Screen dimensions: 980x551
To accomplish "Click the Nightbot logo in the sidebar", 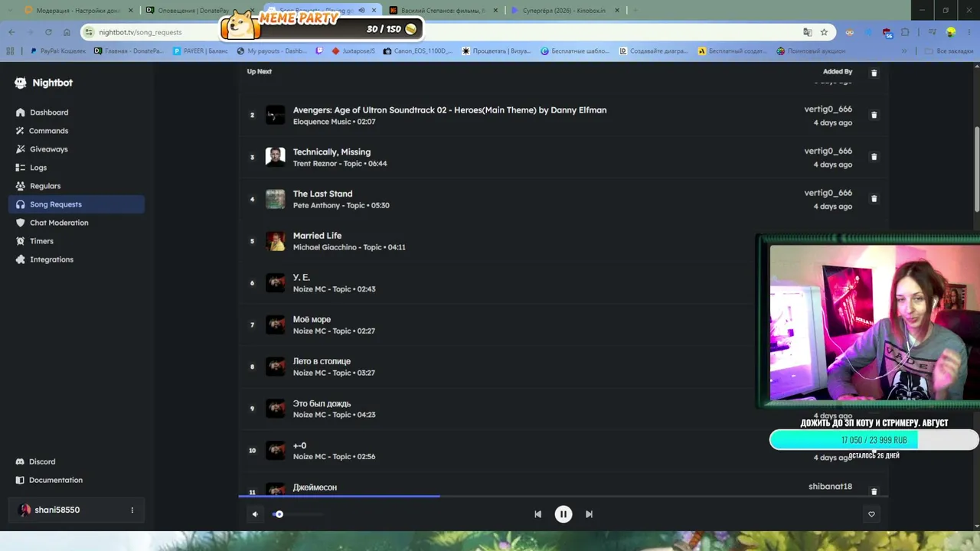I will [44, 83].
